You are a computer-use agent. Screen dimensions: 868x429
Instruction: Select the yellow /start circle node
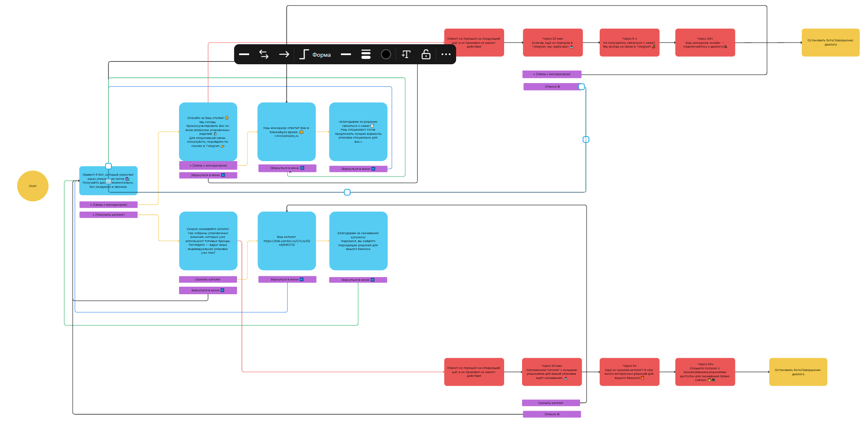[x=33, y=186]
